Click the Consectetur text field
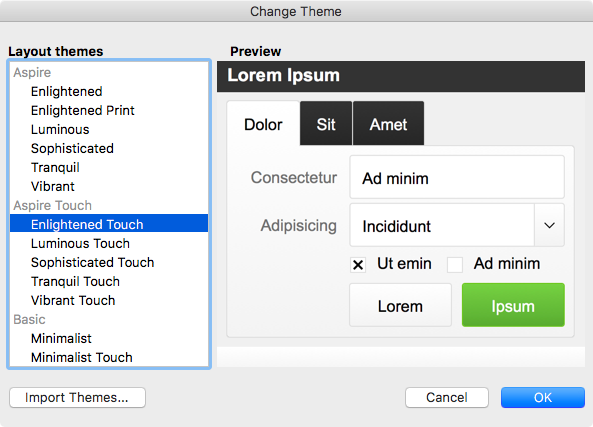Viewport: 593px width, 427px height. coord(457,177)
